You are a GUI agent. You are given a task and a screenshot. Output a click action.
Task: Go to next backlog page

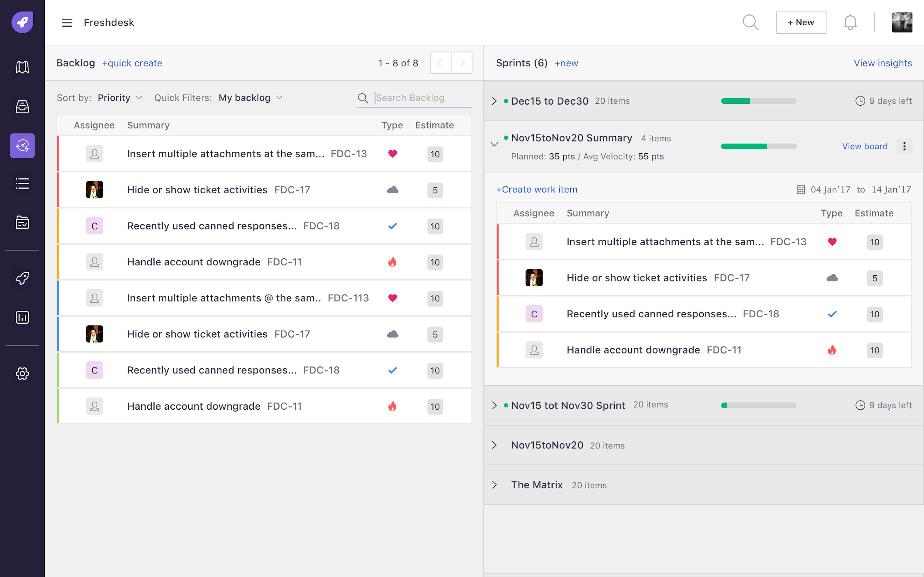(x=462, y=62)
